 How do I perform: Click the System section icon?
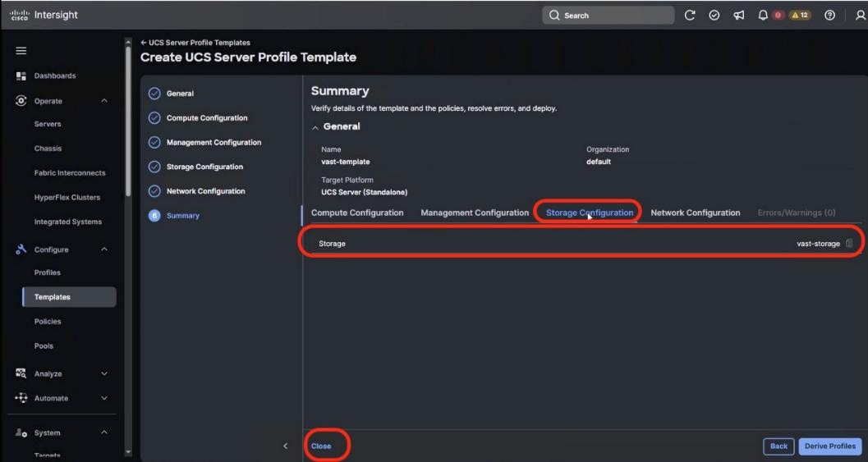21,432
